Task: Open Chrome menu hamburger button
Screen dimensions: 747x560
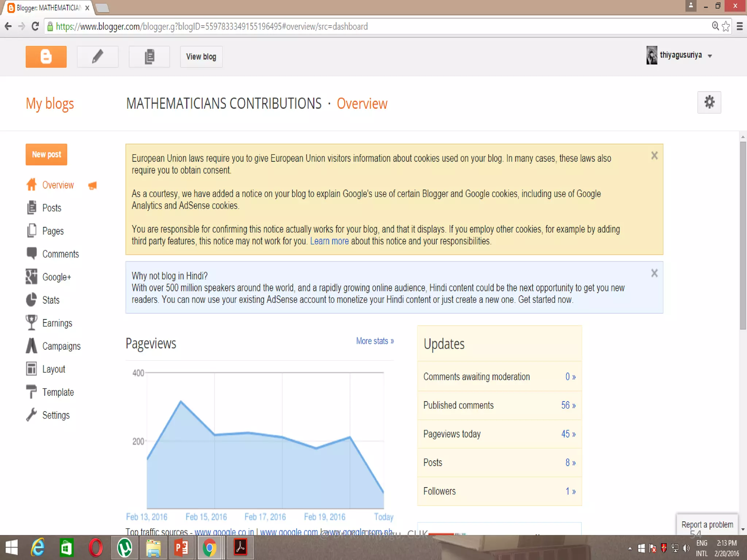Action: 740,26
